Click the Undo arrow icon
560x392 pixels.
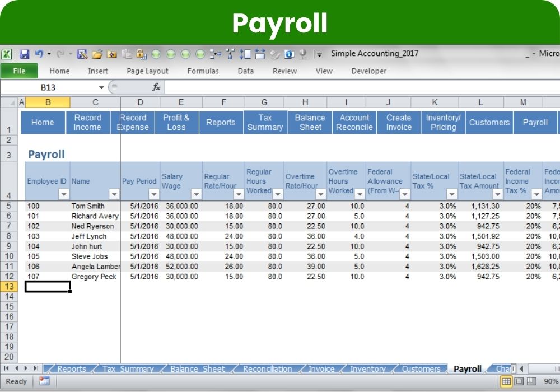point(39,54)
